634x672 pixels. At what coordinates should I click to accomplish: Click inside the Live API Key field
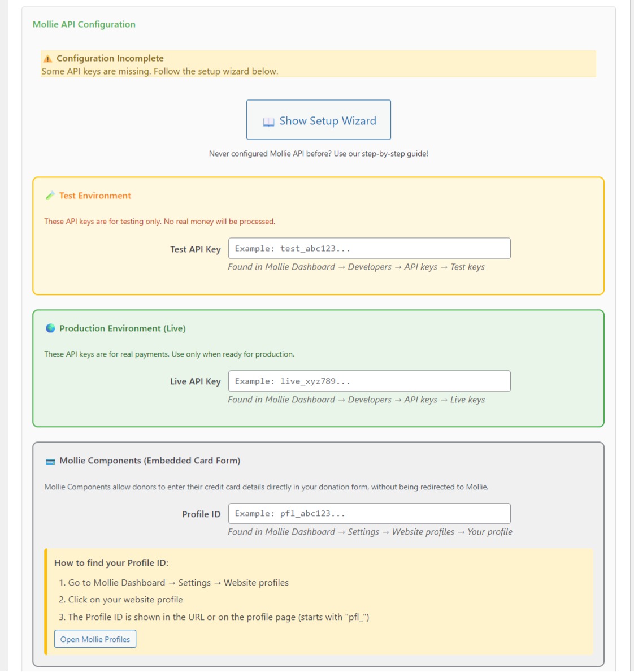pyautogui.click(x=370, y=380)
